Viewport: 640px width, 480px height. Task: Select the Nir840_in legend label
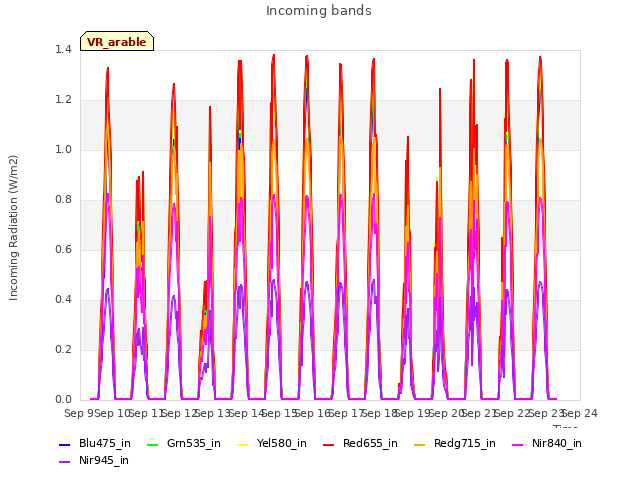pyautogui.click(x=557, y=443)
